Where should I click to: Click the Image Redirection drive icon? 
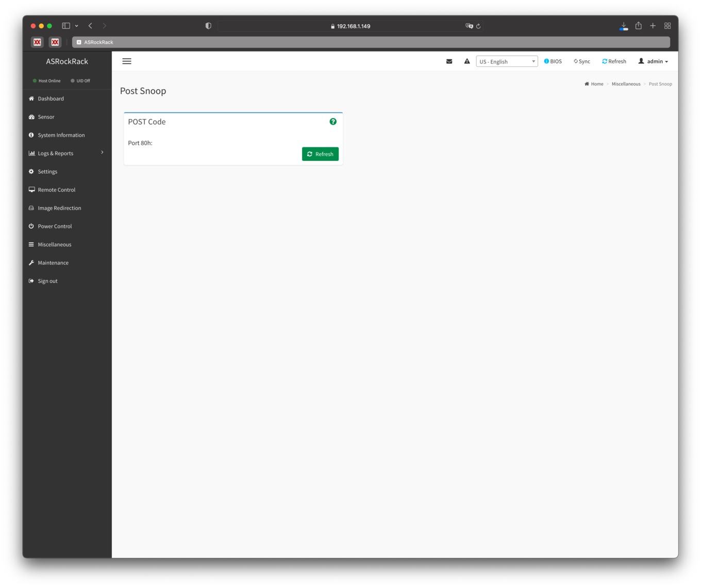(31, 208)
